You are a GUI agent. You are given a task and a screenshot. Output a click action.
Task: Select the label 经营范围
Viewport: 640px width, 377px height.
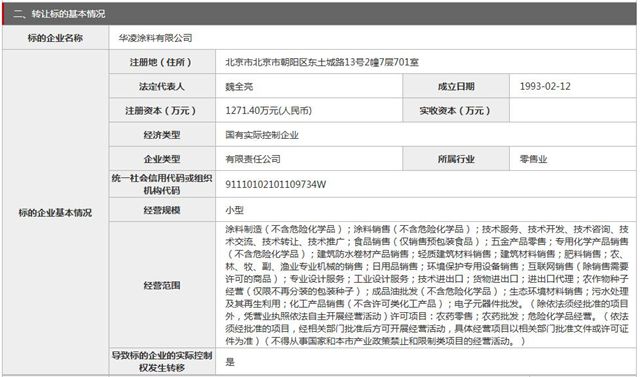pyautogui.click(x=162, y=285)
